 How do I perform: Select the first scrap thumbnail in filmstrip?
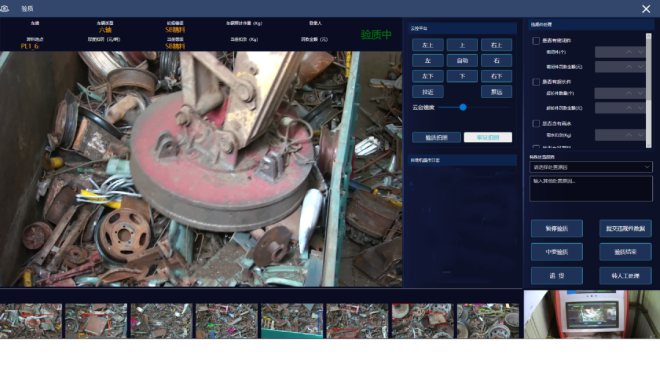[x=31, y=321]
